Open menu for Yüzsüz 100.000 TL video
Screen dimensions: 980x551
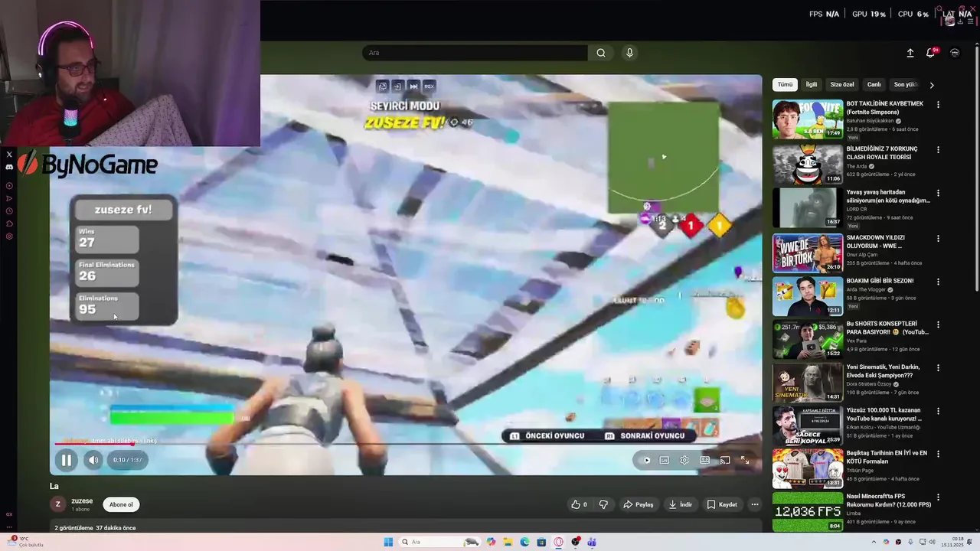click(x=938, y=411)
